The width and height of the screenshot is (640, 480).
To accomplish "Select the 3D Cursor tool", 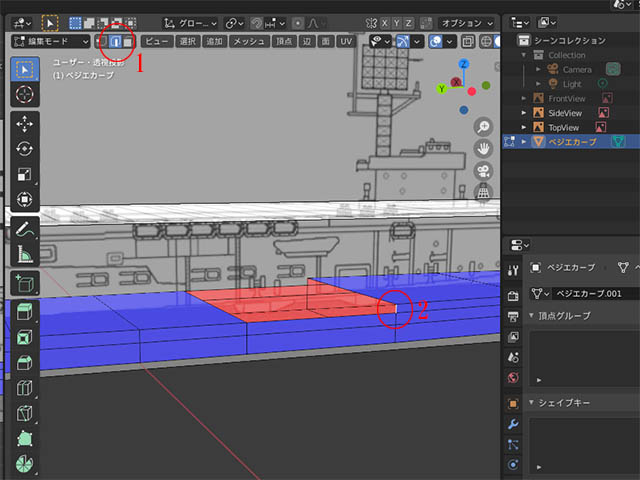I will [x=24, y=94].
